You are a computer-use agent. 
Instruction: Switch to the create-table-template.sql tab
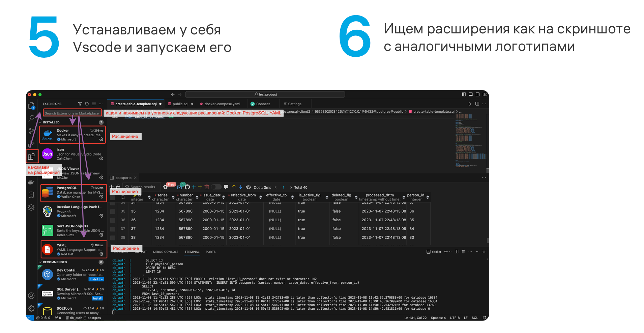[x=136, y=104]
